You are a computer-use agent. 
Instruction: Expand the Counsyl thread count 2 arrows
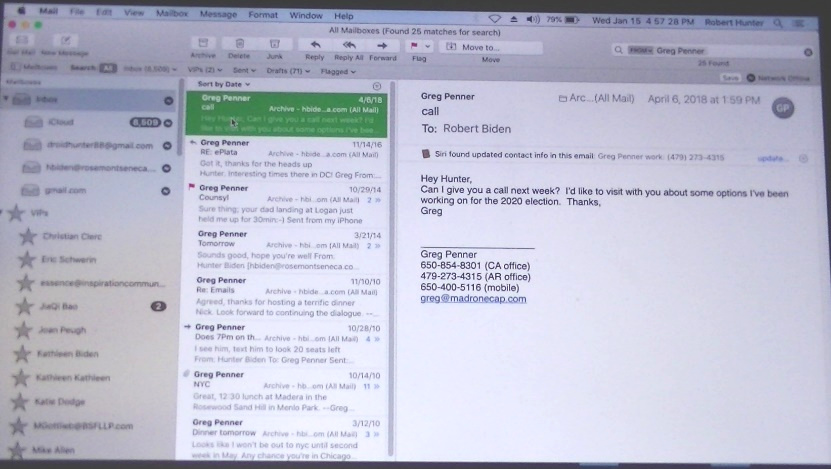pyautogui.click(x=374, y=200)
